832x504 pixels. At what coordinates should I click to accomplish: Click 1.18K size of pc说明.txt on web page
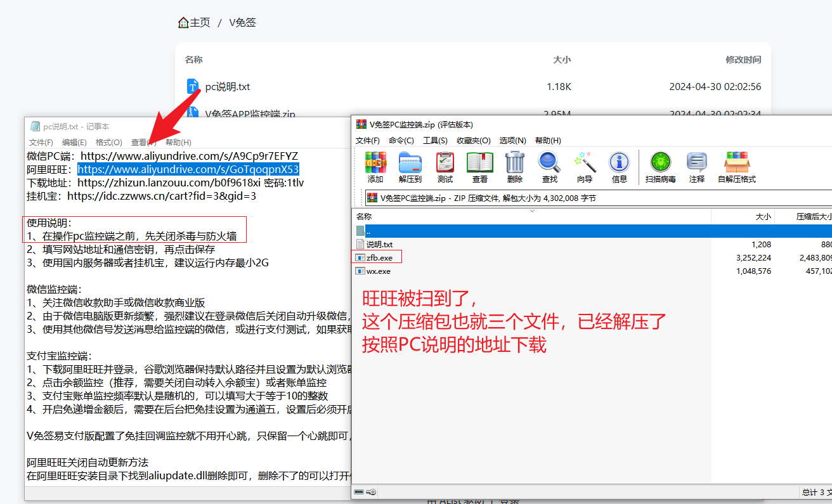[559, 87]
